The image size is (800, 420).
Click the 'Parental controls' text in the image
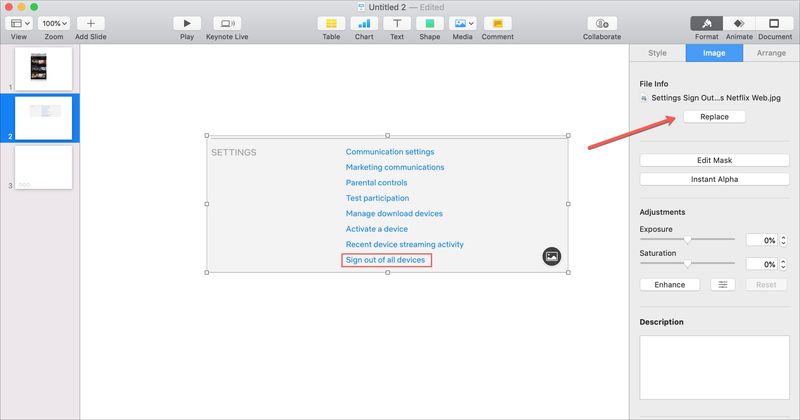(x=377, y=183)
